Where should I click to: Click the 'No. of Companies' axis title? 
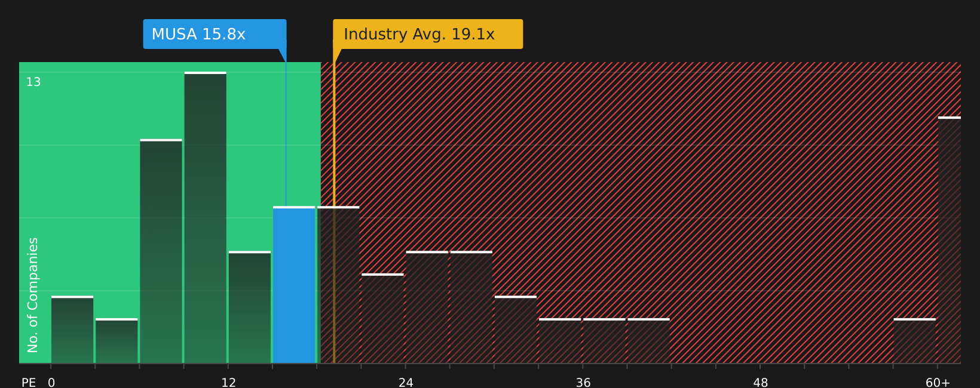(33, 295)
